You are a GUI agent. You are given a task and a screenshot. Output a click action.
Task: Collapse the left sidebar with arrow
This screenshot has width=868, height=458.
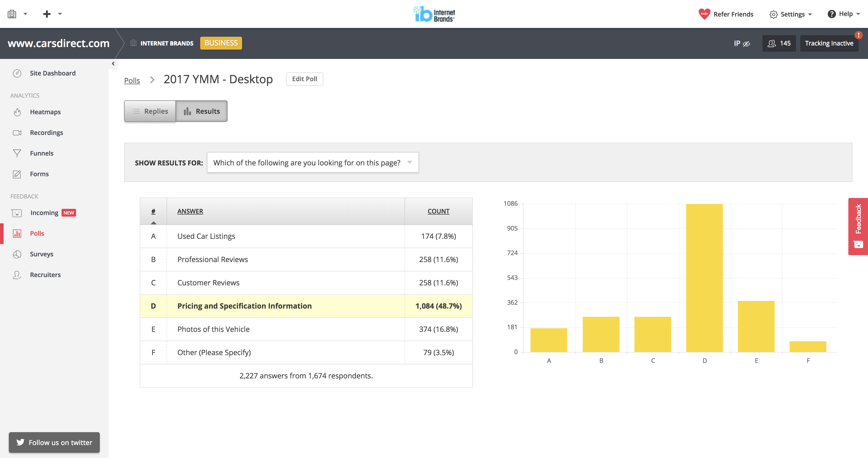pyautogui.click(x=113, y=64)
